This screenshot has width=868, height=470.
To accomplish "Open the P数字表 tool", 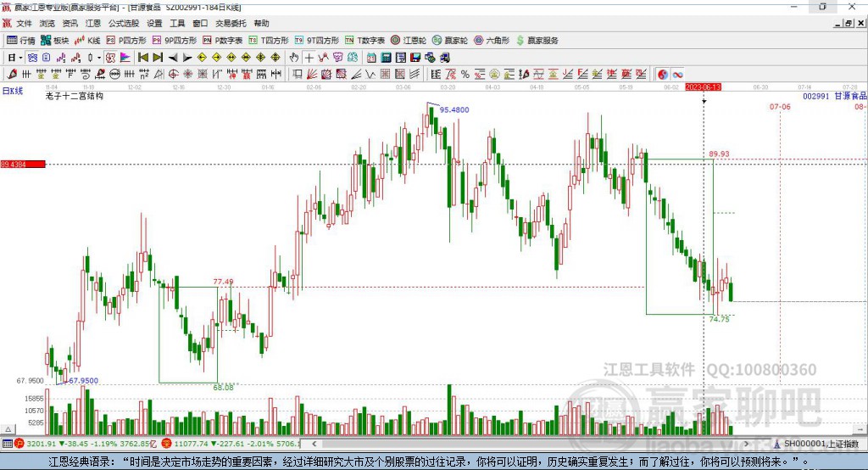I will 223,41.
